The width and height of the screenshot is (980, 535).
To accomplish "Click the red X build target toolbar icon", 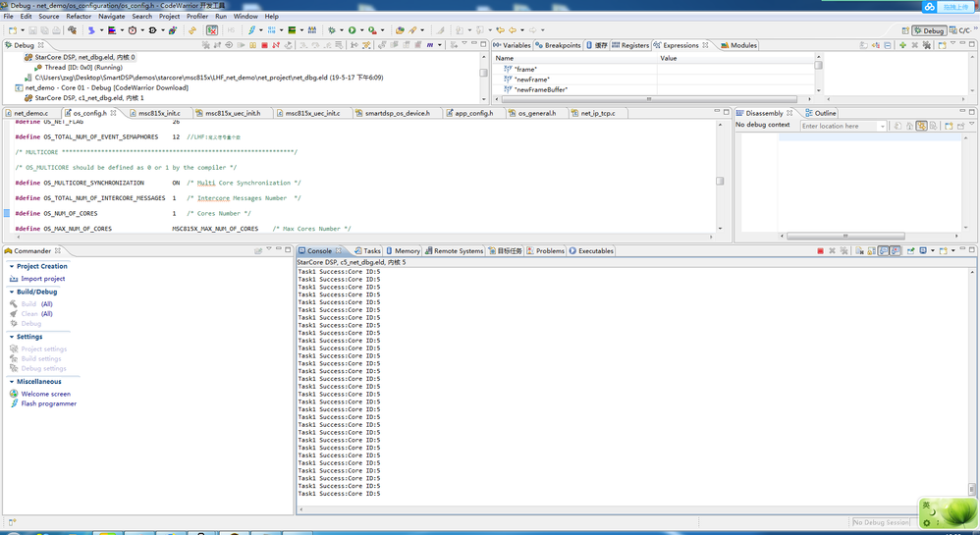I will (x=212, y=30).
